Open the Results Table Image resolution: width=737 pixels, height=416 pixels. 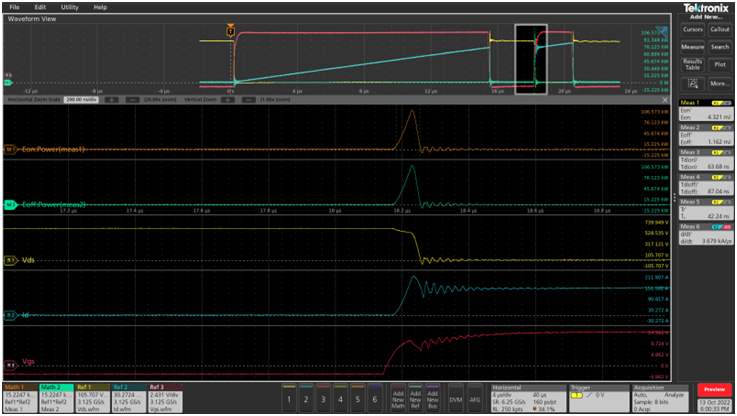click(692, 65)
